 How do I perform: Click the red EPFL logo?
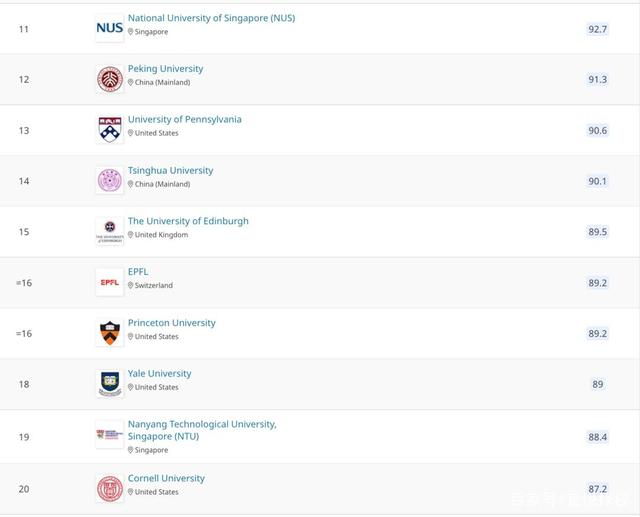point(110,282)
